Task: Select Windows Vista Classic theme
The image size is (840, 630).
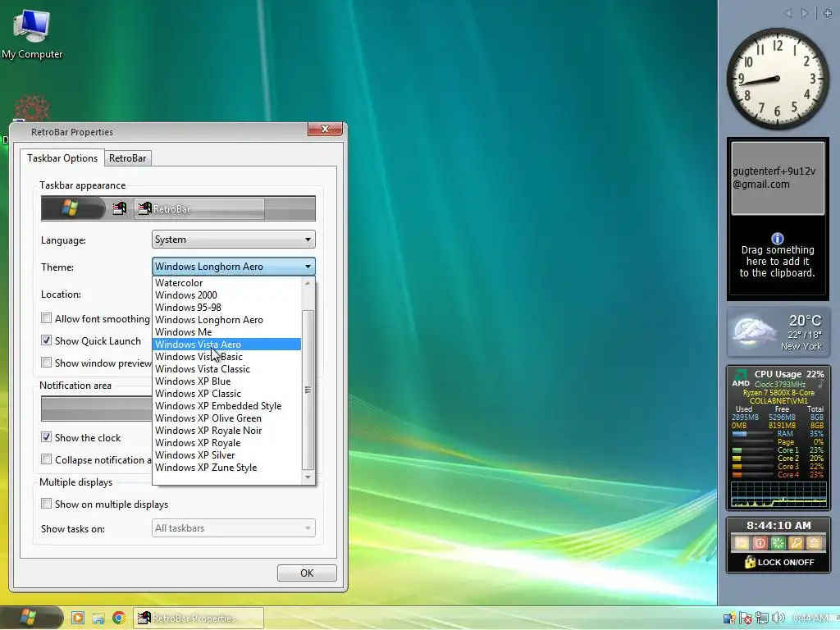Action: point(227,369)
